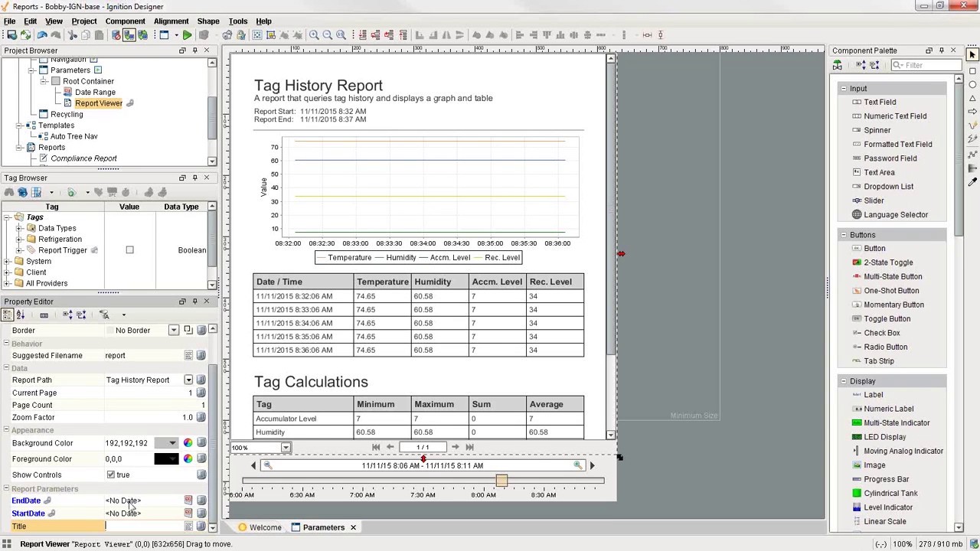Click binding icon for Zoom Factor property
Viewport: 980px width, 551px height.
[201, 418]
